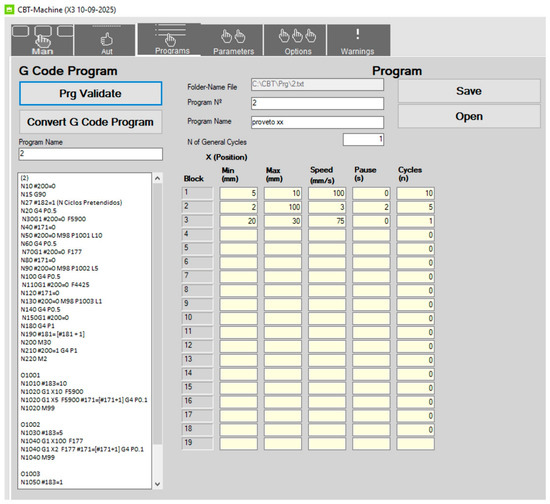Click the Speed cell of block 3

coord(327,221)
